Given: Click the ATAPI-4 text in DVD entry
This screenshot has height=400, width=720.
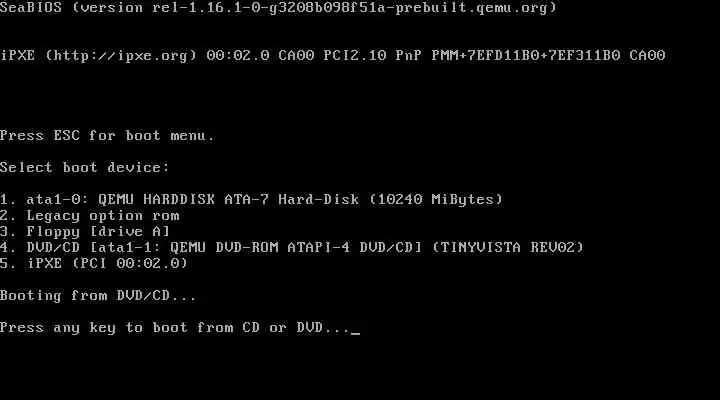Looking at the screenshot, I should [x=319, y=248].
